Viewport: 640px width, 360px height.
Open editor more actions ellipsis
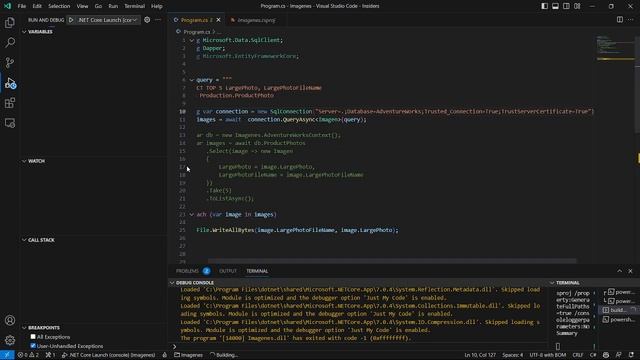tap(631, 20)
